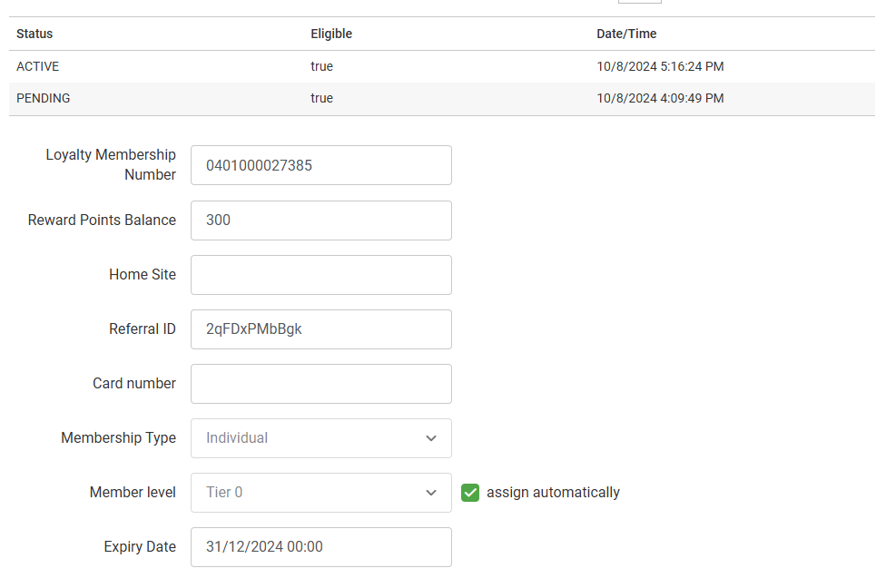Open the Membership Type dropdown
Image resolution: width=886 pixels, height=588 pixels.
pos(320,438)
